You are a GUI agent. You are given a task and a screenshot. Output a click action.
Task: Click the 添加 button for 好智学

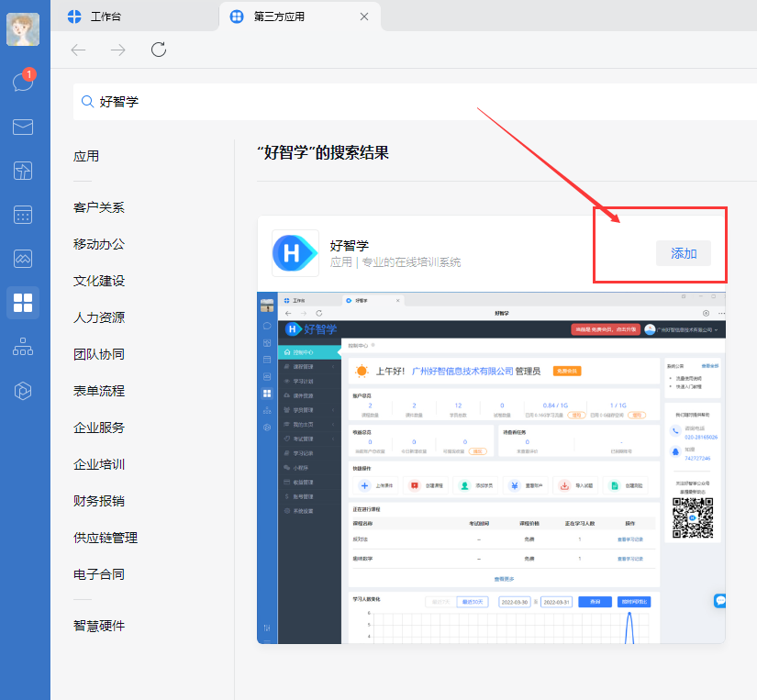pos(683,253)
